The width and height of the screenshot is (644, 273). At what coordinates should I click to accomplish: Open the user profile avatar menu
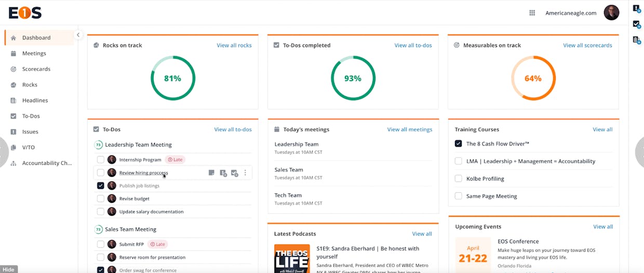point(611,12)
